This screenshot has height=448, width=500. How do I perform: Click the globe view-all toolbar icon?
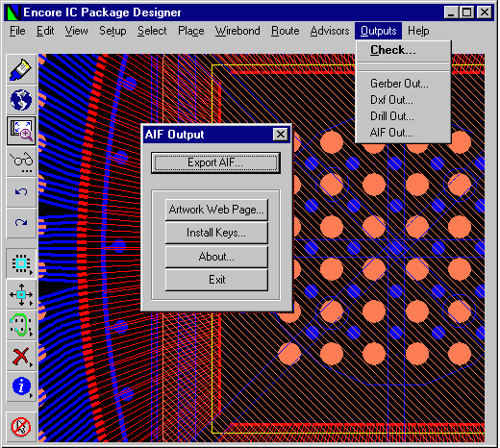pyautogui.click(x=21, y=100)
